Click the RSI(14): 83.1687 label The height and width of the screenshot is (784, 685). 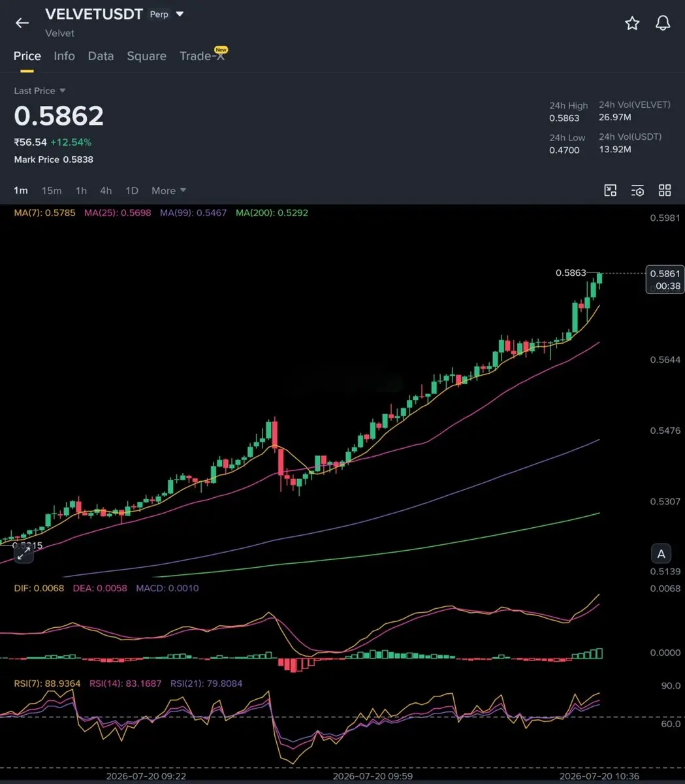(125, 684)
